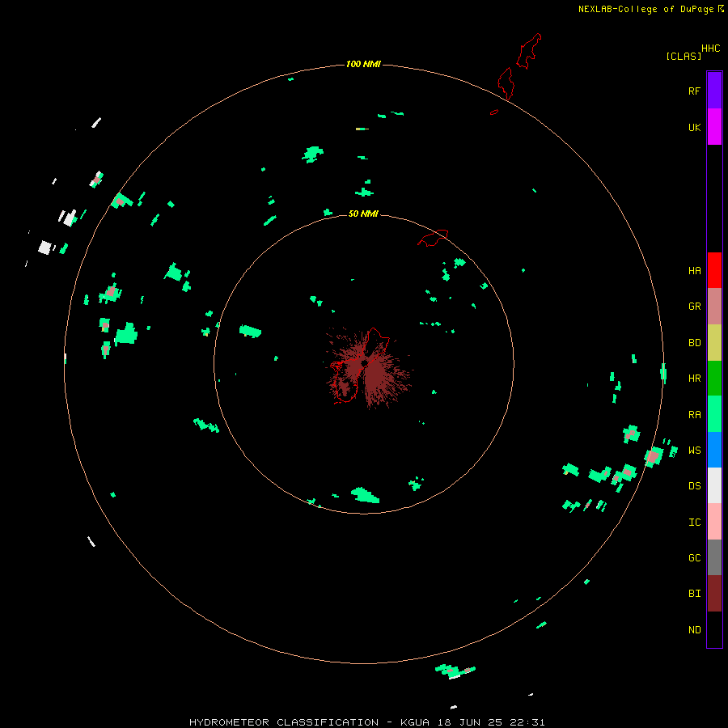This screenshot has height=728, width=728.
Task: Click the GR legend label
Action: [694, 307]
